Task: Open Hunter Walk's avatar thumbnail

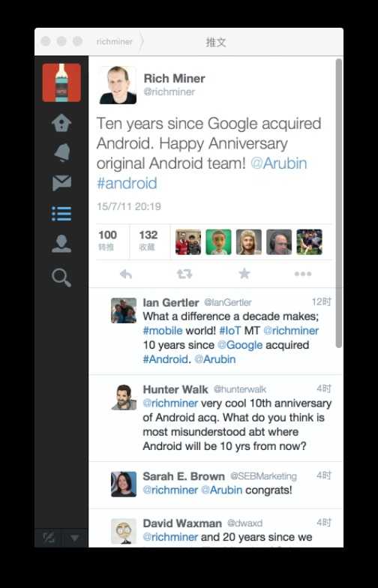Action: coord(124,397)
